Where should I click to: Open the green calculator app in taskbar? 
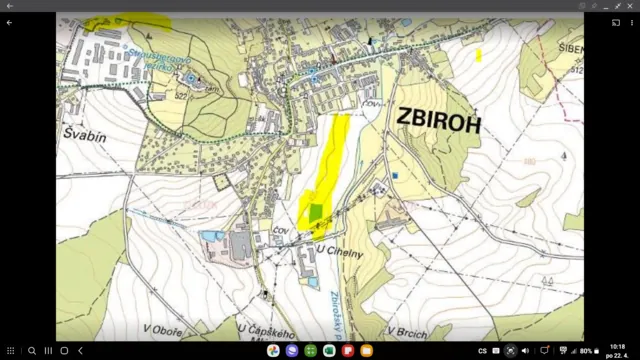(x=311, y=351)
